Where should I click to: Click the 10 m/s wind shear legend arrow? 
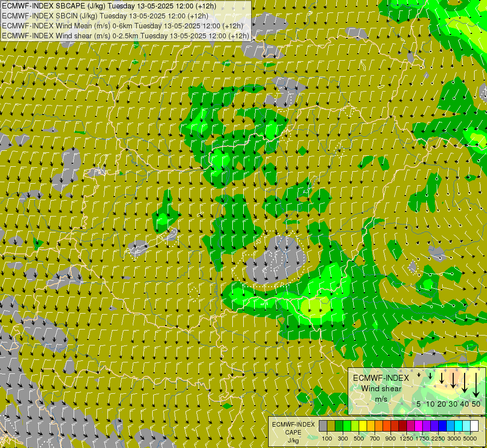[430, 376]
